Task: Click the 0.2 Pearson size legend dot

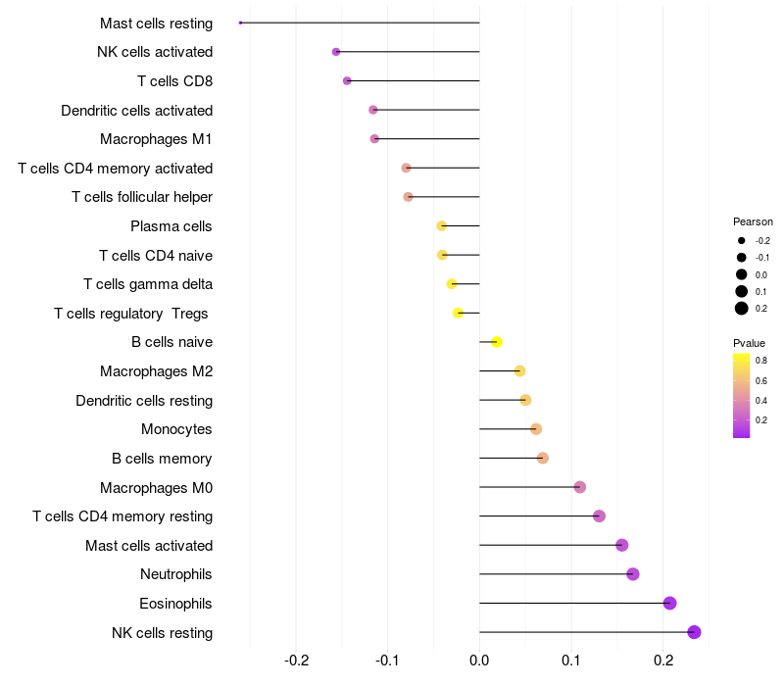Action: pyautogui.click(x=742, y=309)
